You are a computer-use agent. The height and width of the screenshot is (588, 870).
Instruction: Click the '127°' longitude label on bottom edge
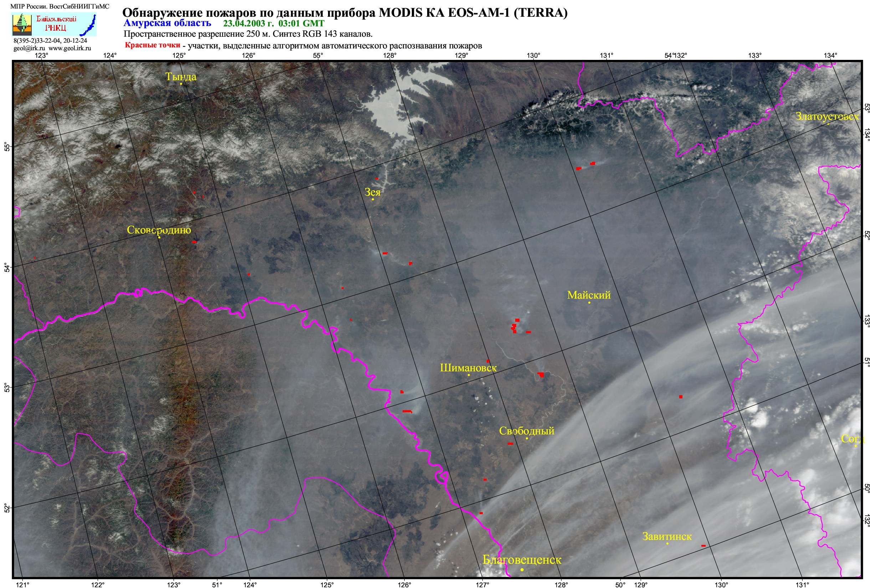point(482,585)
